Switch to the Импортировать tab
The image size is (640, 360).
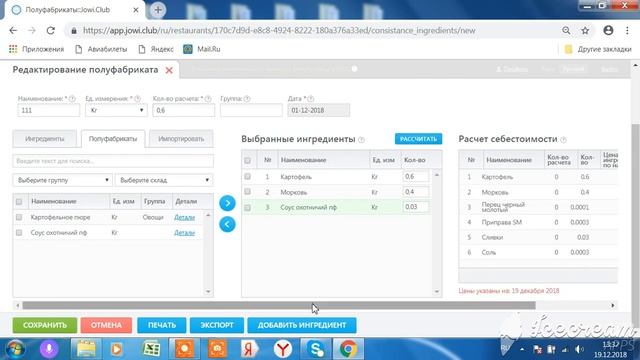click(x=181, y=139)
